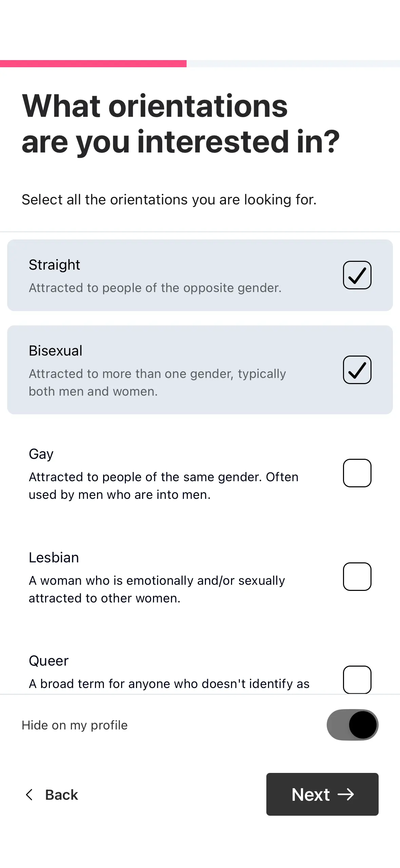Uncheck the Bisexual orientation checkbox
The width and height of the screenshot is (400, 868).
pos(357,370)
